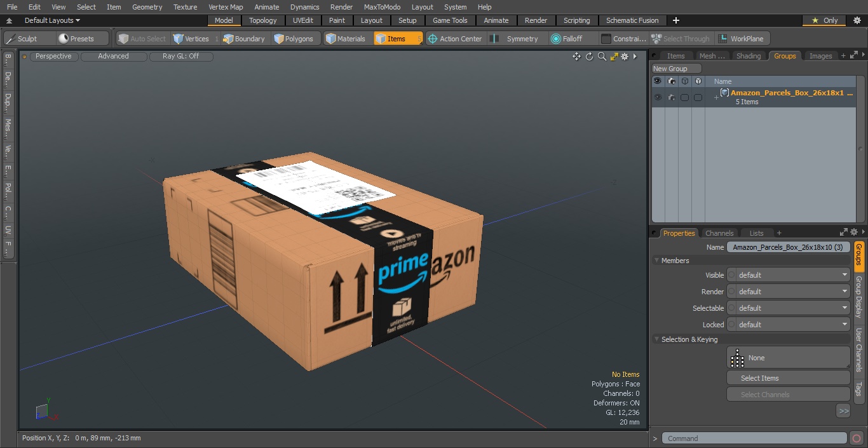
Task: Open the Vertex Map menu
Action: [x=226, y=7]
